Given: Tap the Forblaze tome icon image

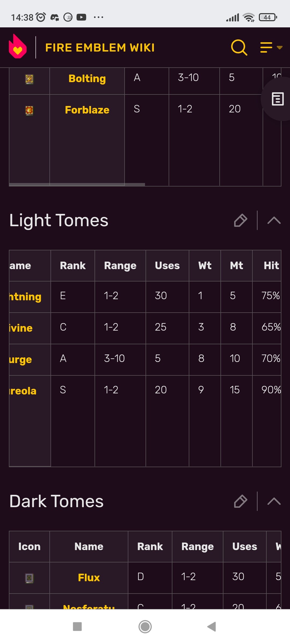Looking at the screenshot, I should pos(29,111).
